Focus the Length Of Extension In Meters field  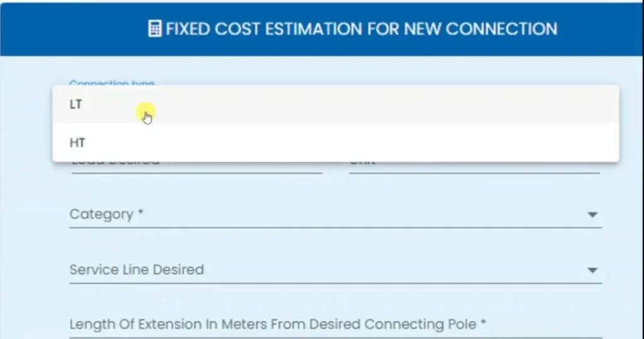[277, 325]
